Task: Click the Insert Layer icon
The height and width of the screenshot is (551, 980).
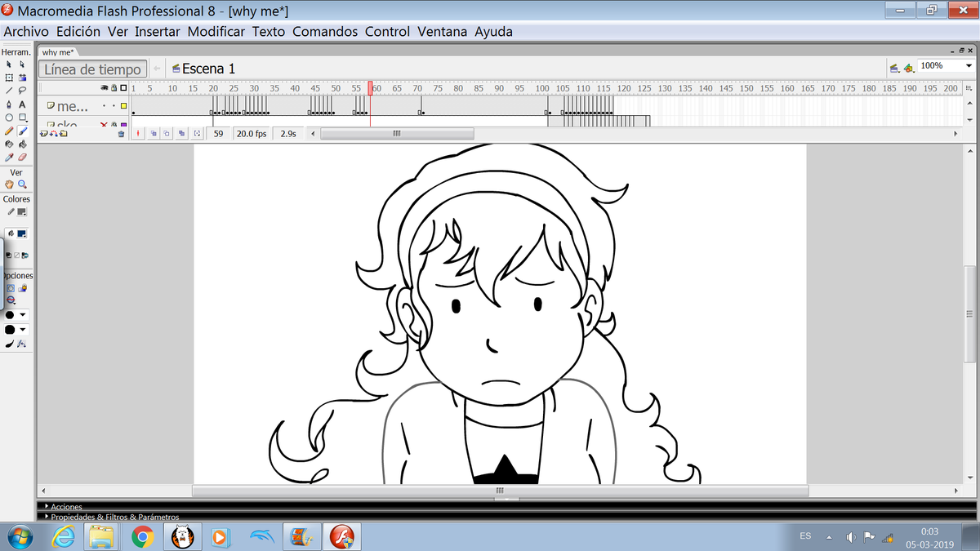Action: coord(43,133)
